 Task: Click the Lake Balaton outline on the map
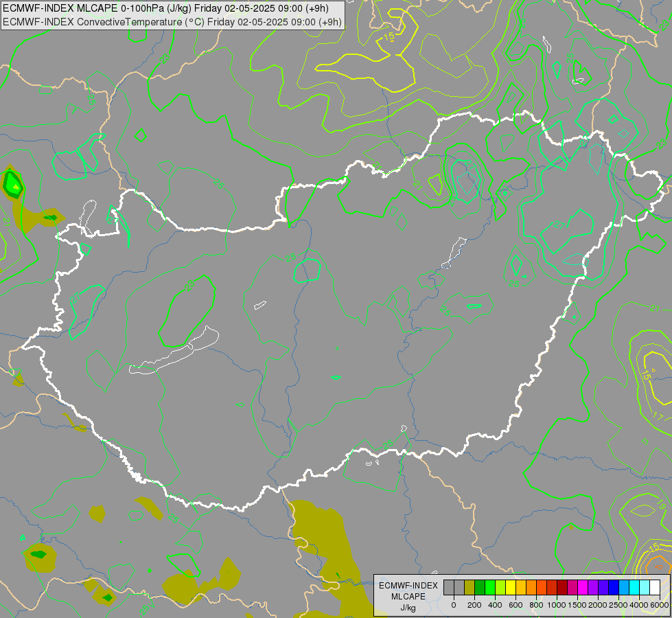174,352
